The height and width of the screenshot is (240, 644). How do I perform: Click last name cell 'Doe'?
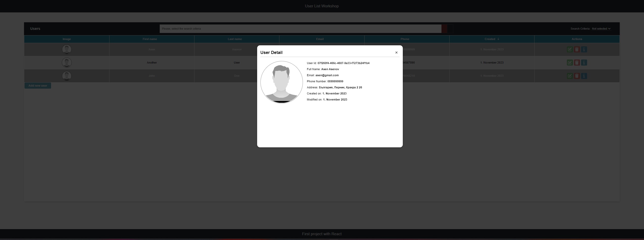point(237,76)
